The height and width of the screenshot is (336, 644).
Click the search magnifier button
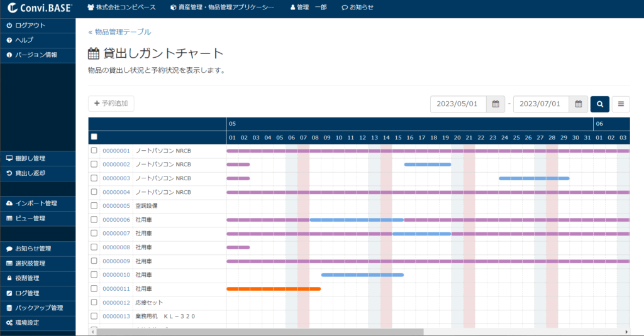click(x=600, y=104)
